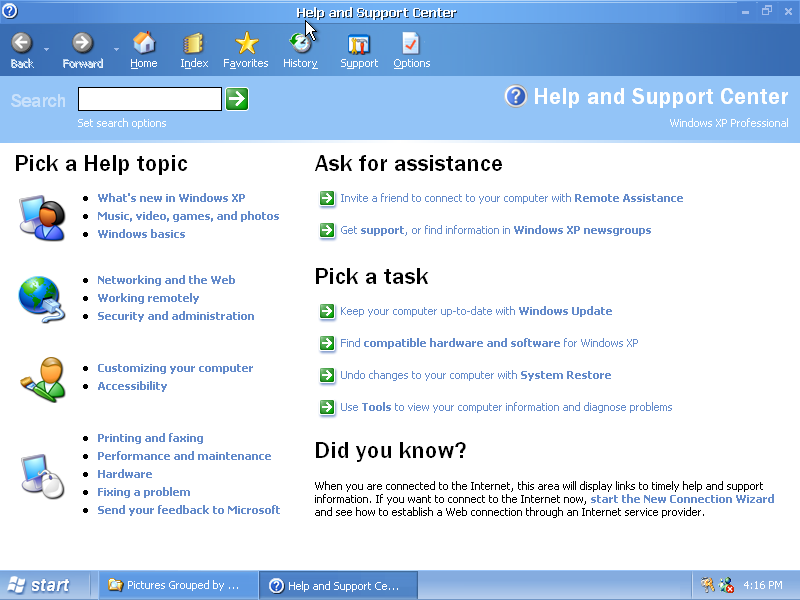This screenshot has height=600, width=800.
Task: Open Networking and the Web topic
Action: (166, 280)
